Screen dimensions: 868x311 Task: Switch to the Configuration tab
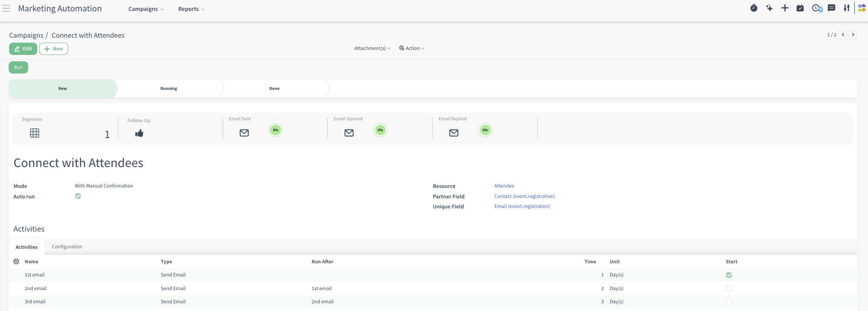tap(67, 247)
